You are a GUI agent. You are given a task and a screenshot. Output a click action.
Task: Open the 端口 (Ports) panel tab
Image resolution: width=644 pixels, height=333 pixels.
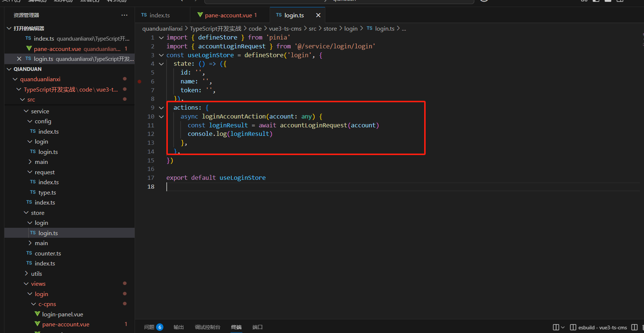tap(257, 327)
